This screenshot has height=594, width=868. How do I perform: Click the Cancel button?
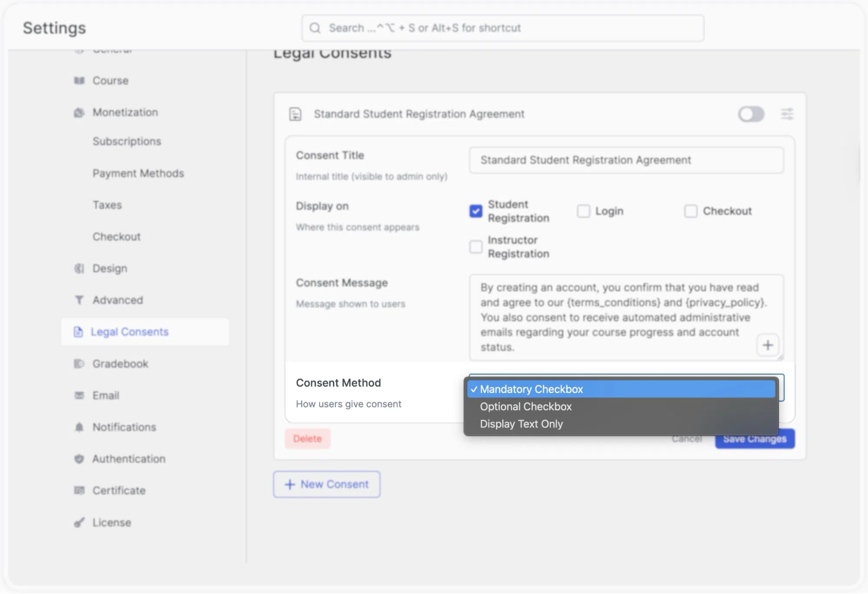pos(686,439)
